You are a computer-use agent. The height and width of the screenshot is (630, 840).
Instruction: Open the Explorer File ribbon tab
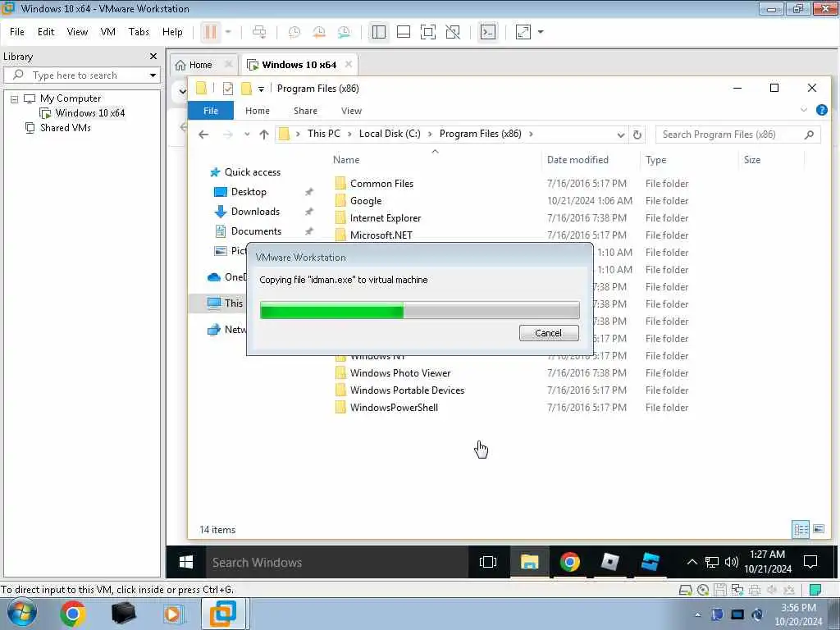pos(211,111)
